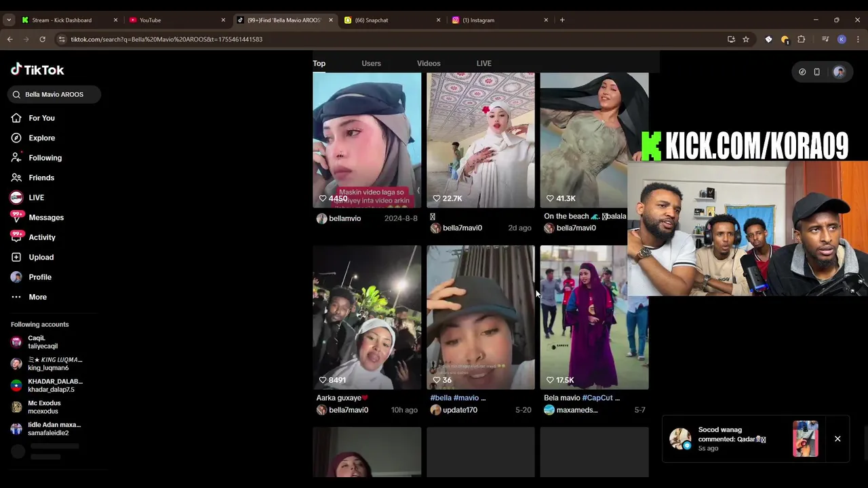Open the Aarka guxaye video thumbnail
Screen dimensions: 868x488
(x=367, y=317)
